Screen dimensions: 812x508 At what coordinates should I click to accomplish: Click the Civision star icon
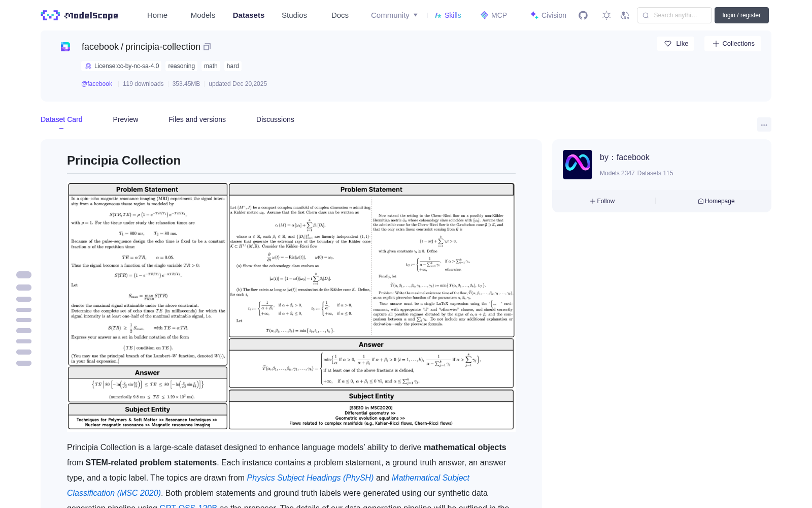pyautogui.click(x=534, y=15)
